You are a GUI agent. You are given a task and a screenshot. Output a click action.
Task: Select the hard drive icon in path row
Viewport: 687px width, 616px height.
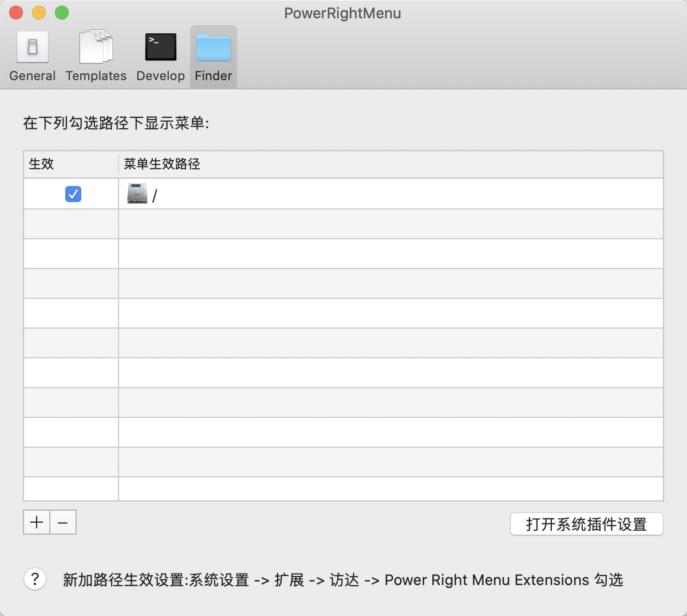click(137, 194)
